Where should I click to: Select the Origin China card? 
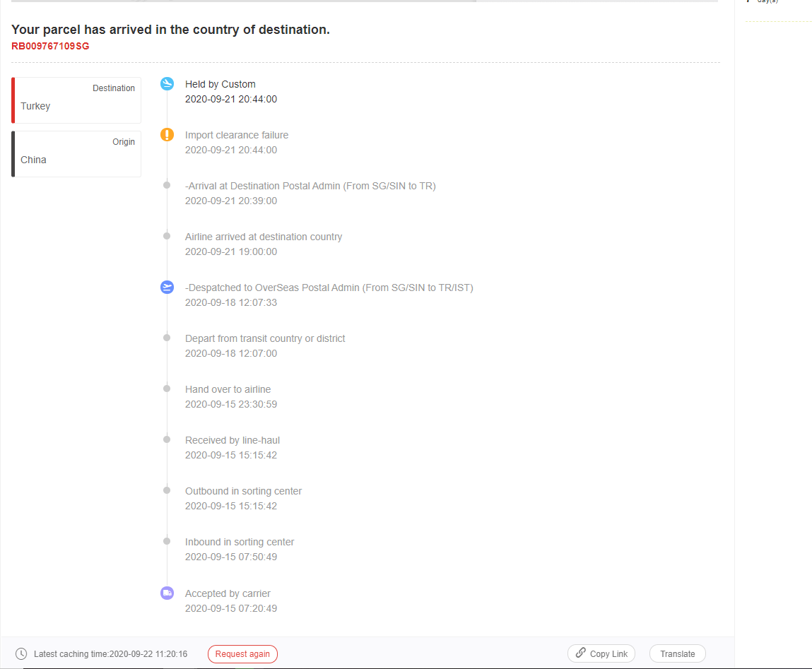click(x=76, y=154)
